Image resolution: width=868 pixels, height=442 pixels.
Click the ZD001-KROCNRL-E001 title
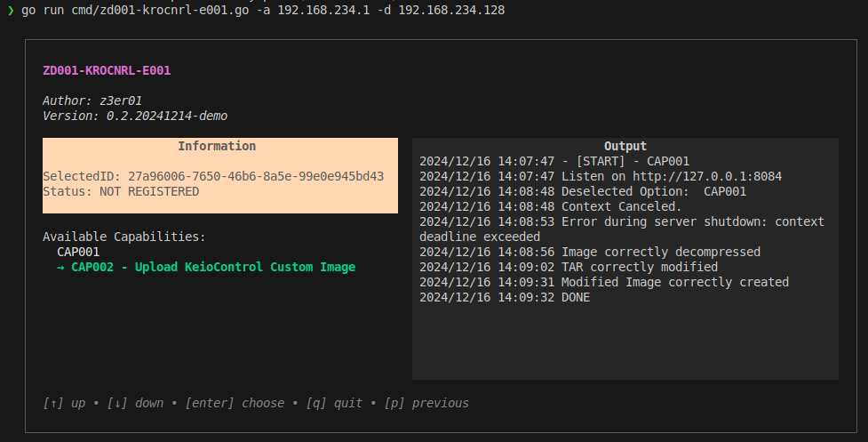click(107, 71)
